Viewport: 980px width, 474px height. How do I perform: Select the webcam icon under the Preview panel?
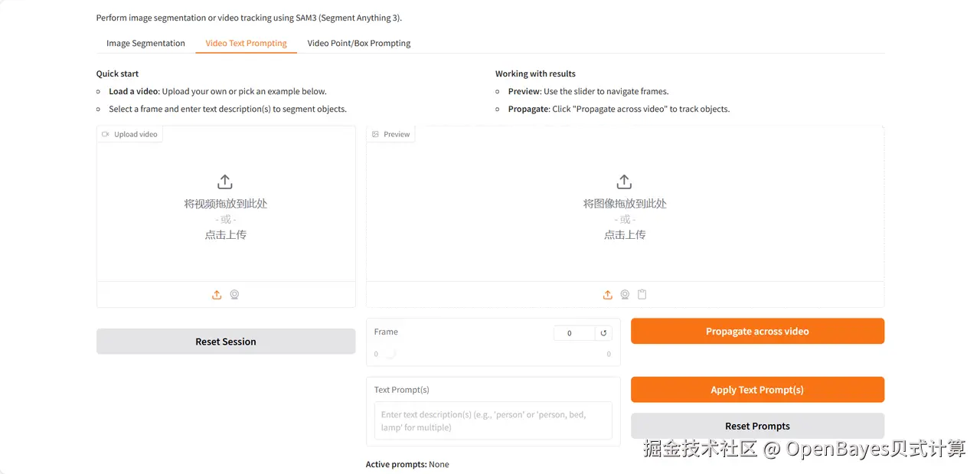(625, 294)
